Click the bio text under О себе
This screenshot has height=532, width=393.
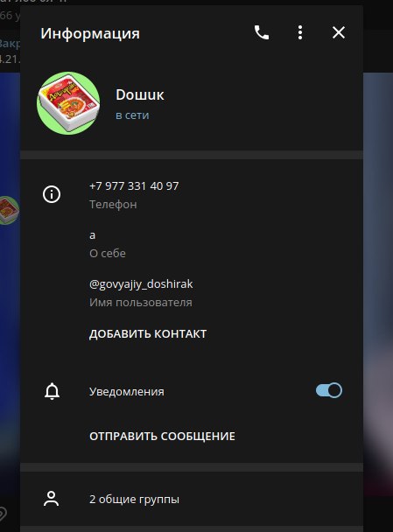pos(92,235)
